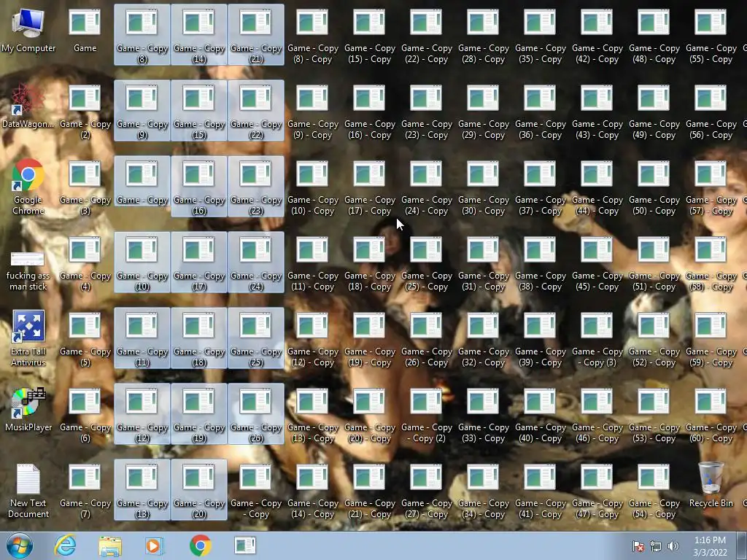The image size is (747, 560).
Task: Select the Game - Copy (55) - Copy icon
Action: pyautogui.click(x=711, y=36)
